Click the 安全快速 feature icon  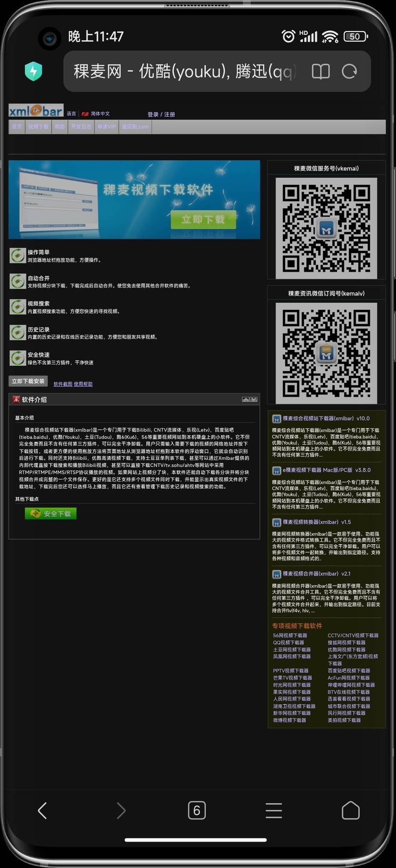(x=18, y=358)
